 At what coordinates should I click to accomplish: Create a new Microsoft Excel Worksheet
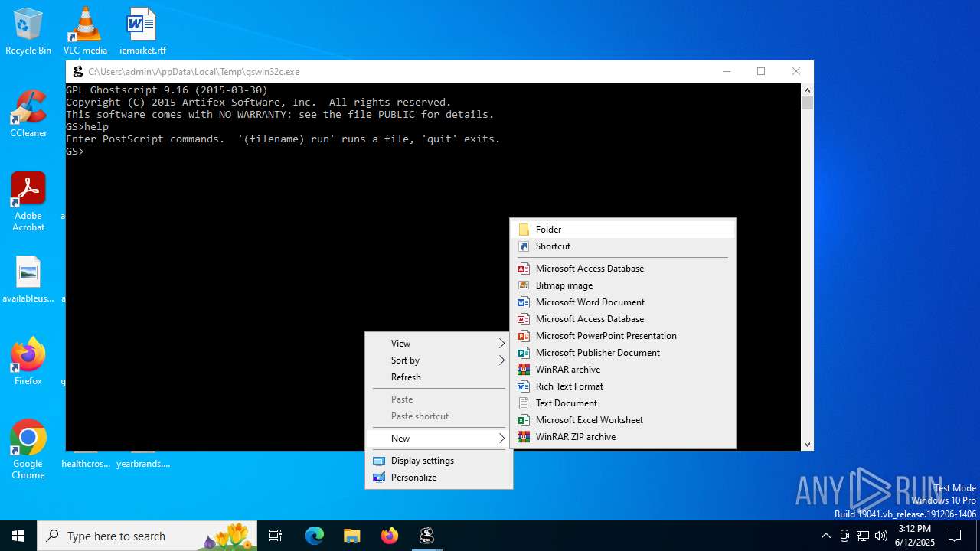[623, 420]
